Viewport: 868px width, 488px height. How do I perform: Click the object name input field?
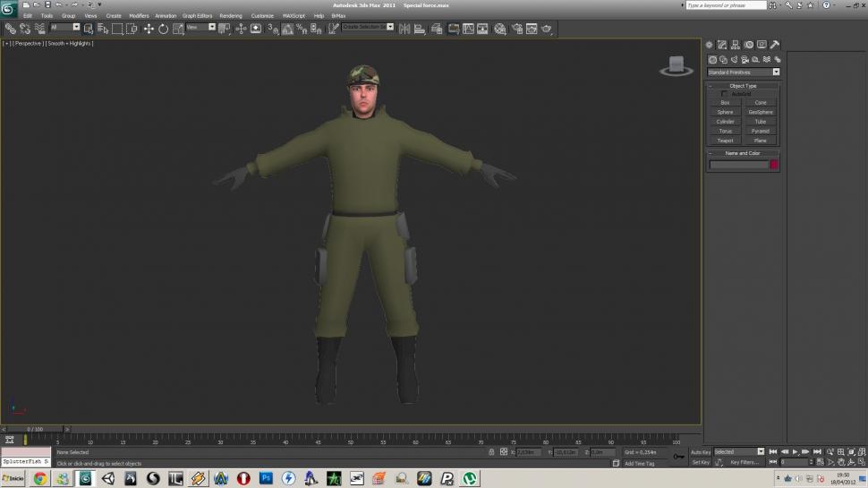739,165
